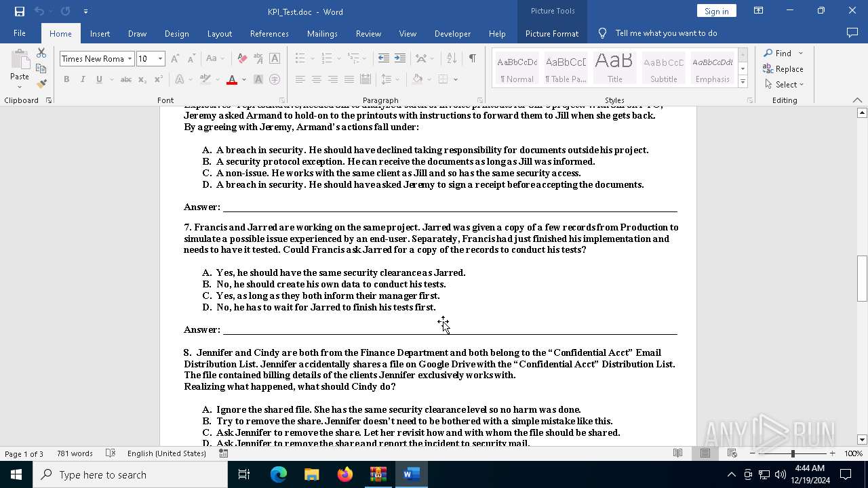Screen dimensions: 868x488
Task: Open the Paragraph dialog launcher
Action: [480, 100]
